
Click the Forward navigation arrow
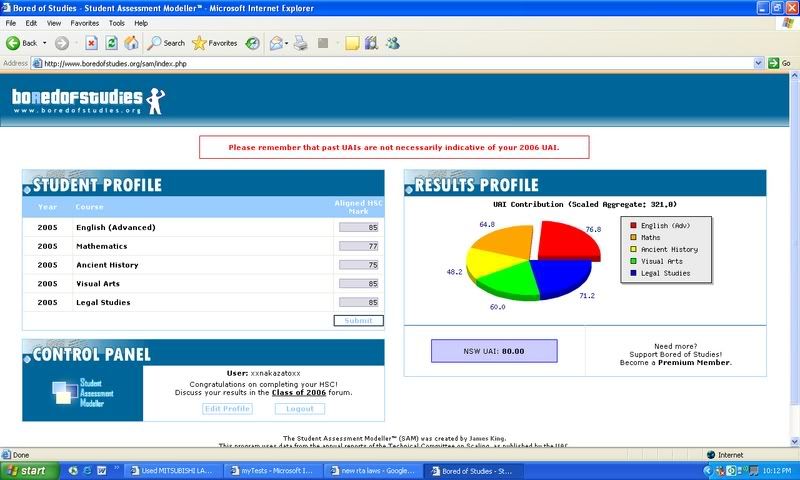62,43
